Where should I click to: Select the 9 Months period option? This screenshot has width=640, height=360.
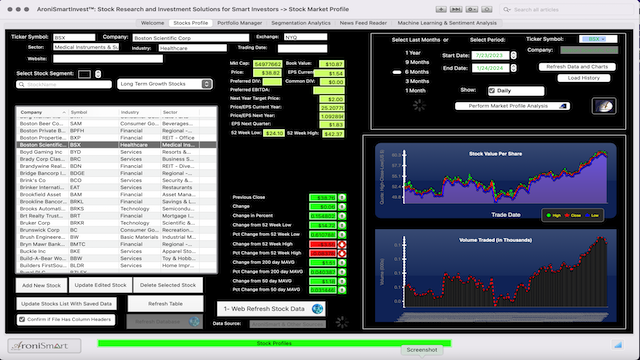(x=417, y=62)
